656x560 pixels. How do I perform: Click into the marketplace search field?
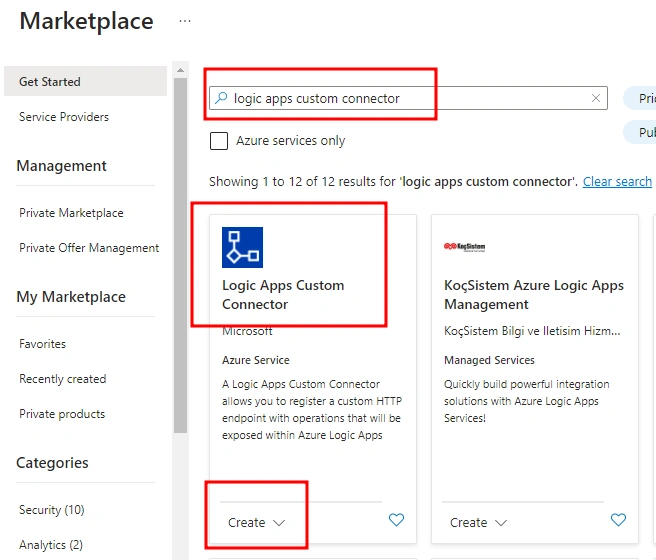tap(408, 98)
